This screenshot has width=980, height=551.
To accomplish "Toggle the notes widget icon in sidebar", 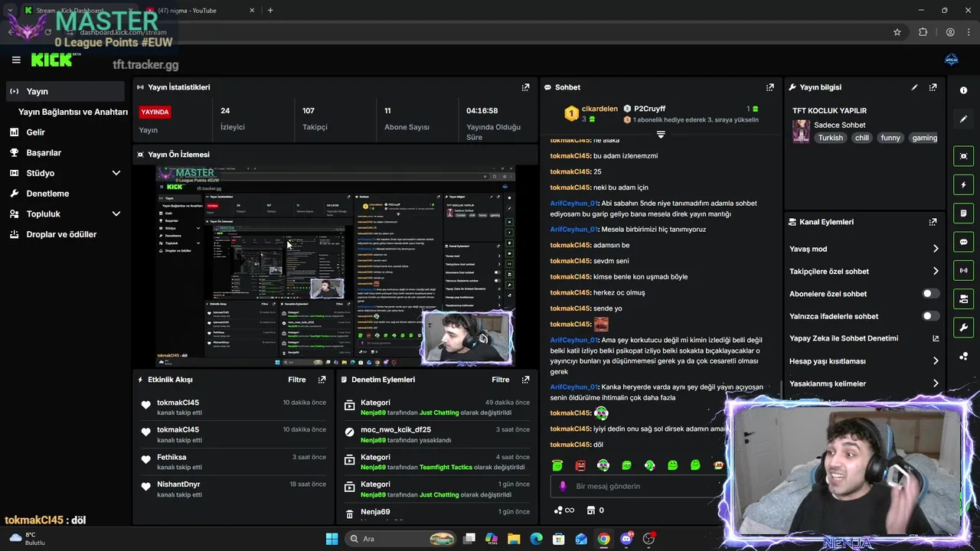I will point(963,213).
